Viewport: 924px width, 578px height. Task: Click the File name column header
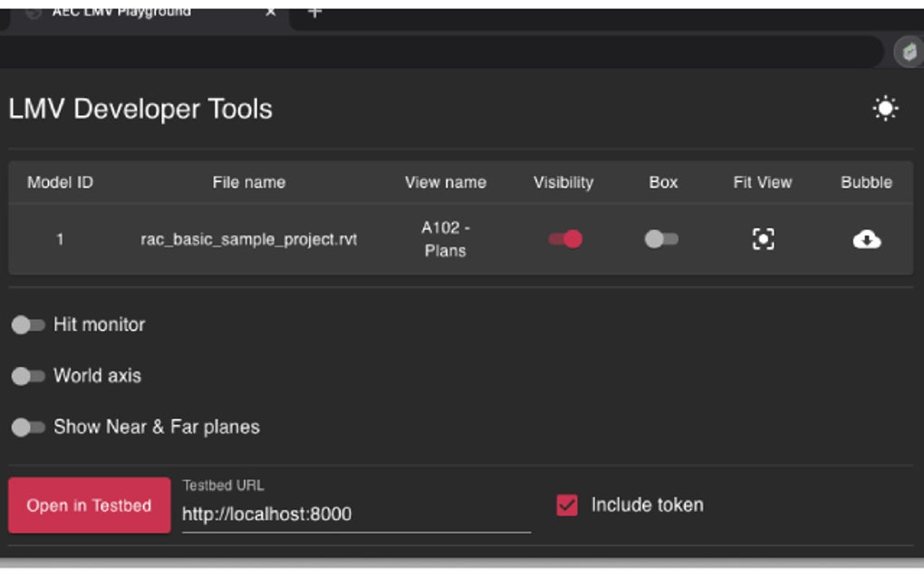point(250,182)
